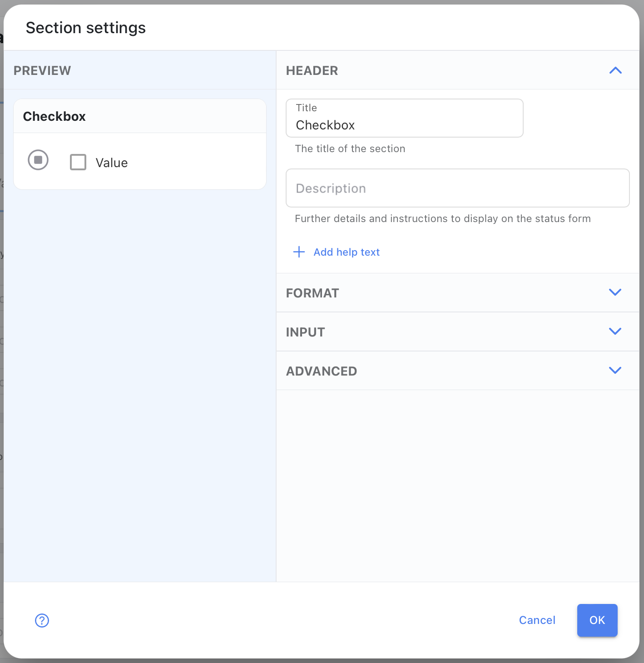The width and height of the screenshot is (644, 663).
Task: Click the status indicator icon in the preview
Action: [38, 160]
